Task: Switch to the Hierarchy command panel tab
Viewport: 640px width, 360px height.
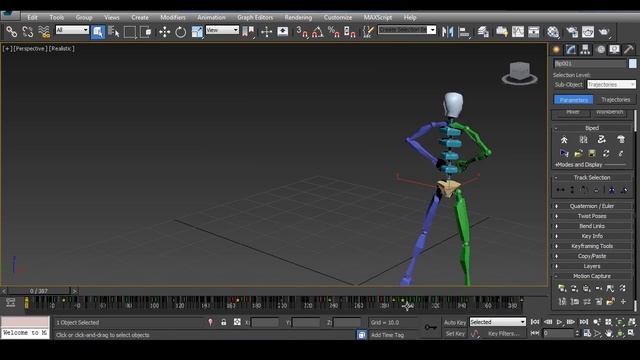Action: click(585, 50)
